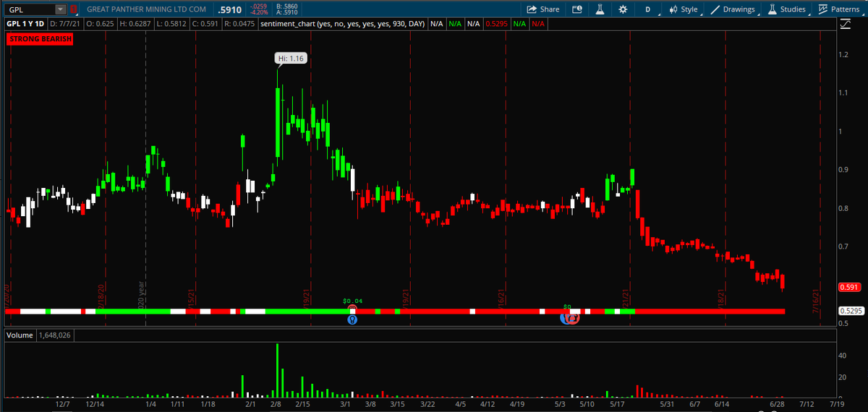Click the diagonal line icon beside Drawings
Viewport: 868px width, 412px height.
point(715,9)
